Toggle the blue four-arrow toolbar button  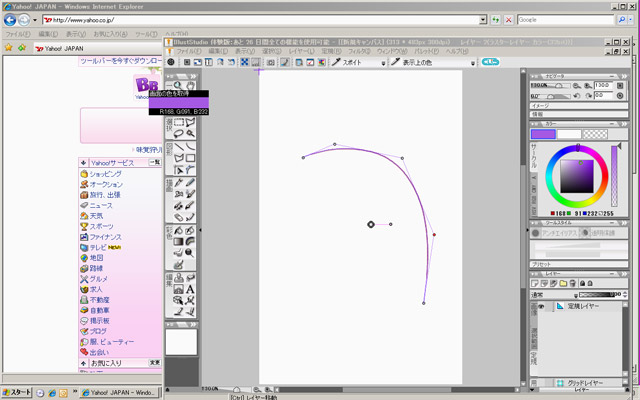pos(244,62)
